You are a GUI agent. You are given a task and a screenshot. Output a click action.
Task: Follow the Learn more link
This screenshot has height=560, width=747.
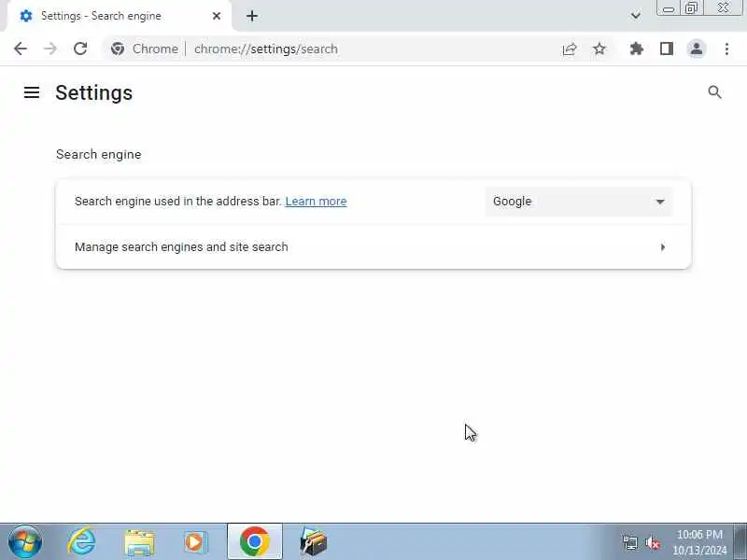316,202
